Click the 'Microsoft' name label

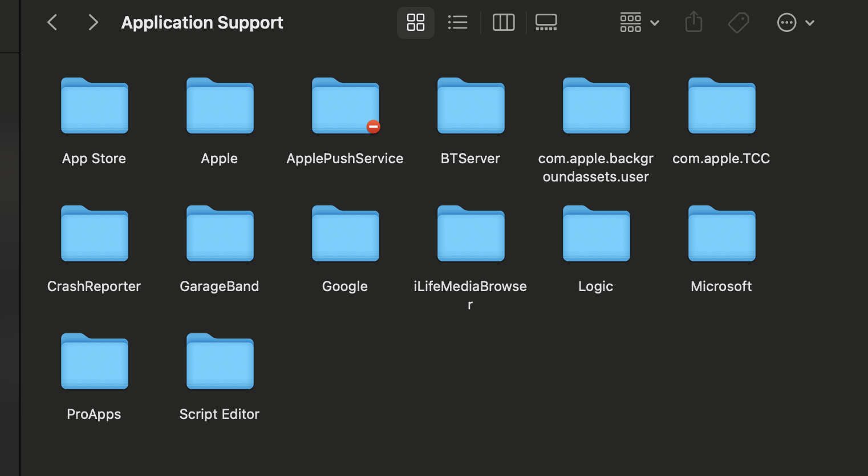tap(721, 287)
